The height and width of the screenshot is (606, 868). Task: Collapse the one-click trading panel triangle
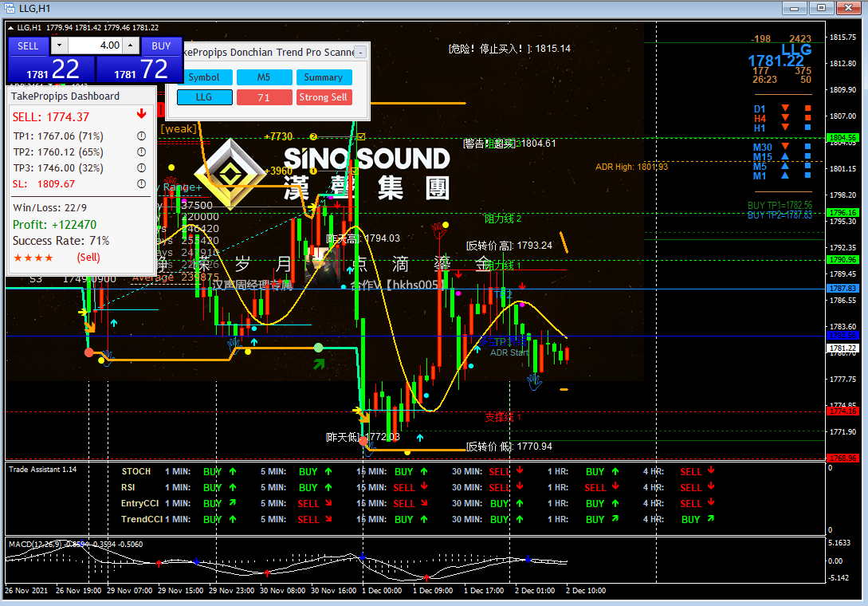[10, 27]
